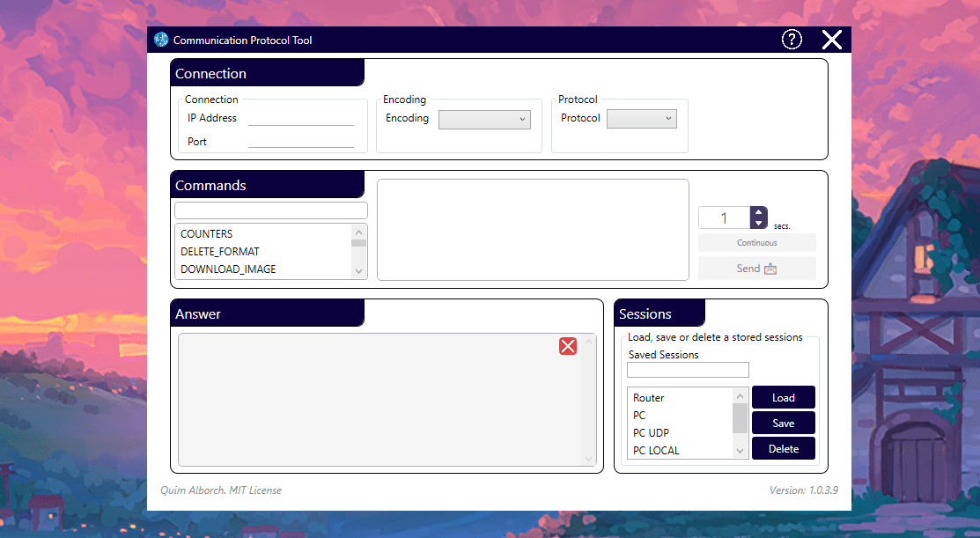Click the app logo in the title bar
This screenshot has height=538, width=980.
coord(160,40)
